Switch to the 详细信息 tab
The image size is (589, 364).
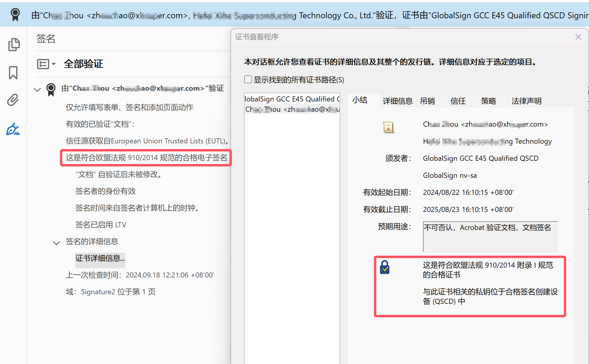tap(398, 101)
